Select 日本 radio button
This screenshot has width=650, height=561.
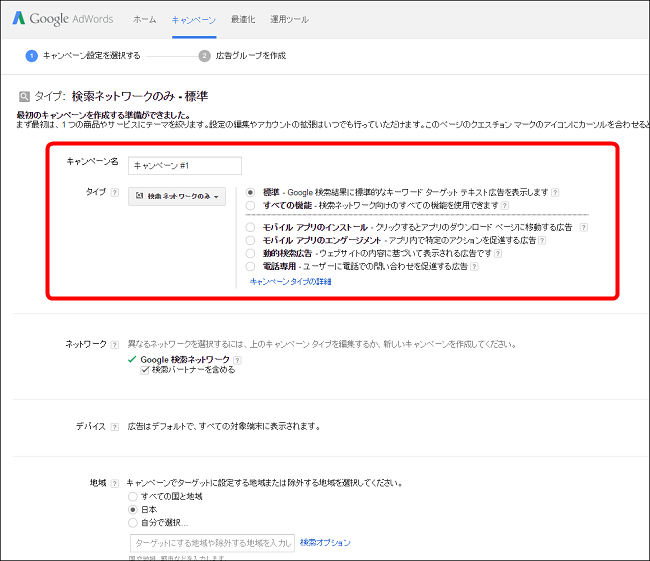click(133, 510)
